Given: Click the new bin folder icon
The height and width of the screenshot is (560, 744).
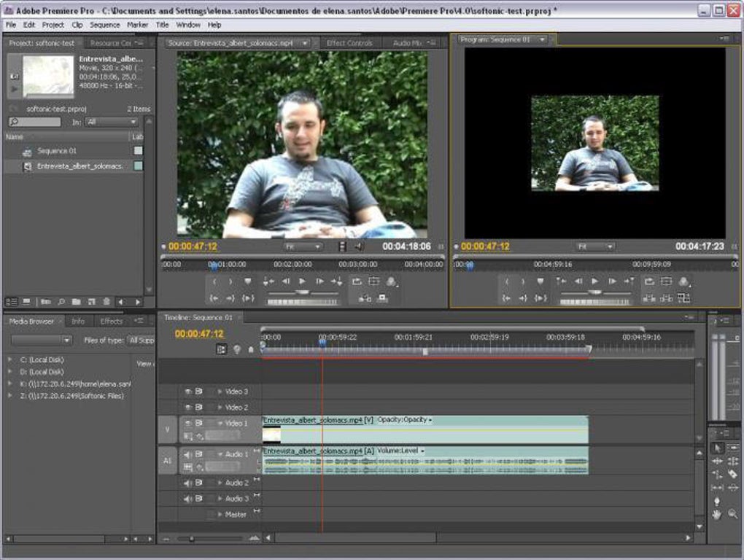Looking at the screenshot, I should [76, 302].
